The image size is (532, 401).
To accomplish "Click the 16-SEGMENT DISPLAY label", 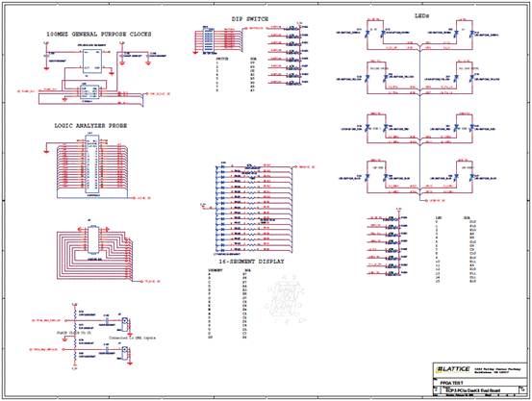I will pyautogui.click(x=251, y=262).
